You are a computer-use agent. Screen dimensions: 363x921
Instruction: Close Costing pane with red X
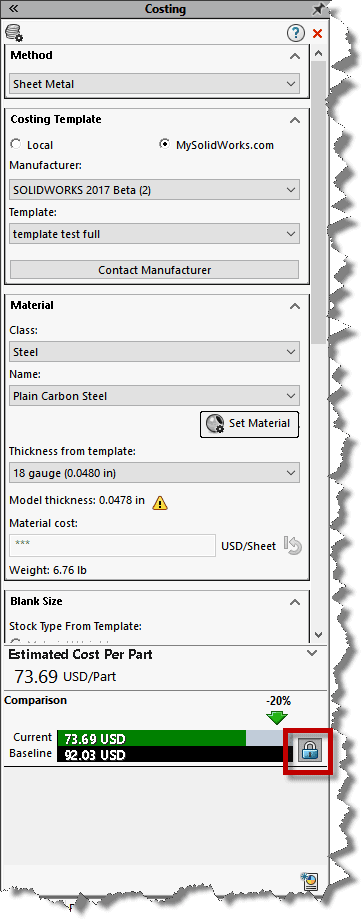(318, 33)
